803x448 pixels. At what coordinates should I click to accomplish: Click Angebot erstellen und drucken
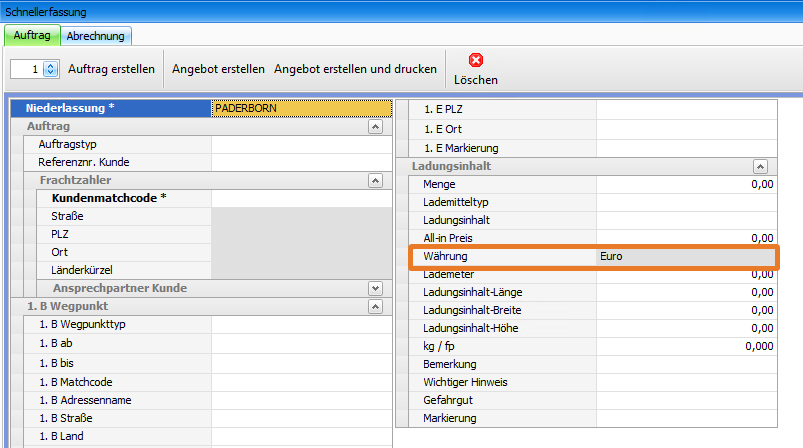355,70
